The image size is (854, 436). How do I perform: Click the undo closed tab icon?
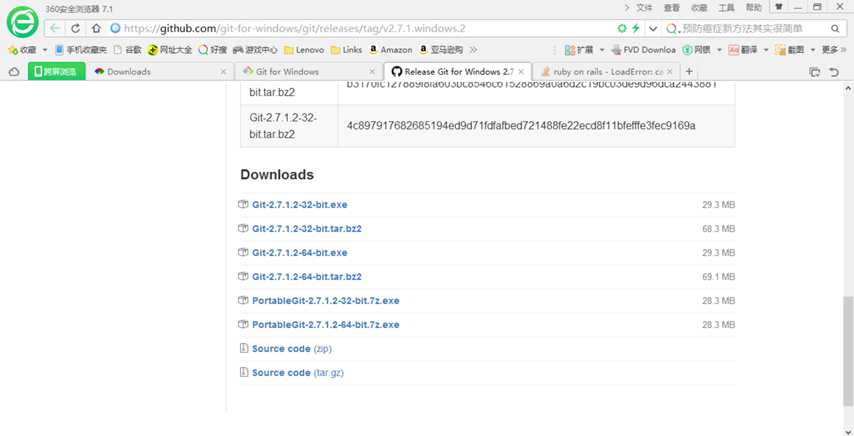[834, 71]
